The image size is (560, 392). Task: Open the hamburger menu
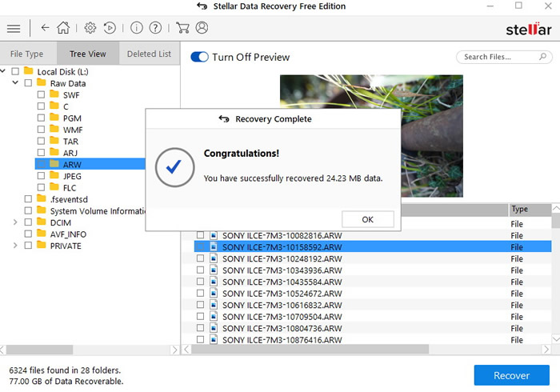13,28
